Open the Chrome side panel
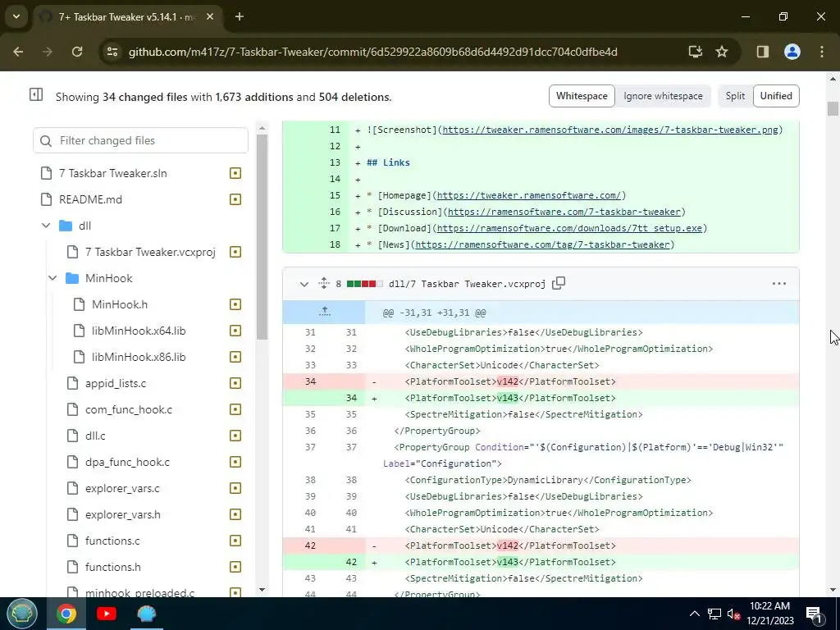 click(762, 52)
